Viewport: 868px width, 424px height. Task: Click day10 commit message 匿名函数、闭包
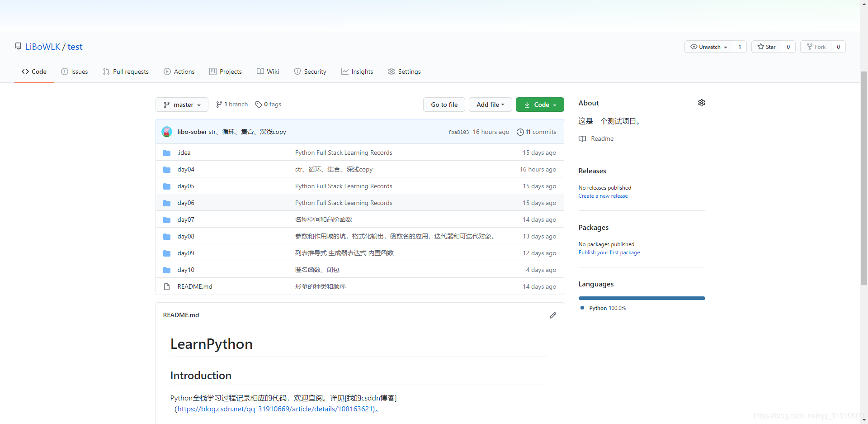pos(317,270)
